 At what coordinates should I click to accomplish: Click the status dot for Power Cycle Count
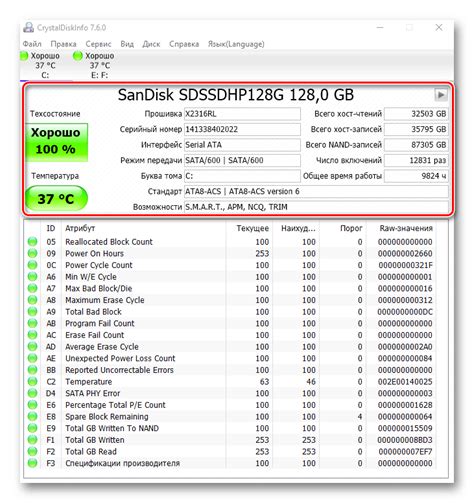(32, 265)
